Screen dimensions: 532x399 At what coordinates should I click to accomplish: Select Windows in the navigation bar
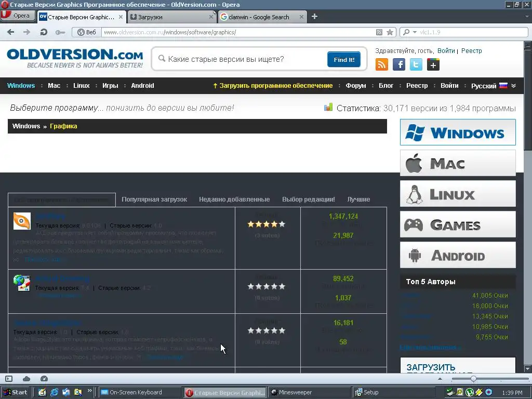[x=21, y=86]
